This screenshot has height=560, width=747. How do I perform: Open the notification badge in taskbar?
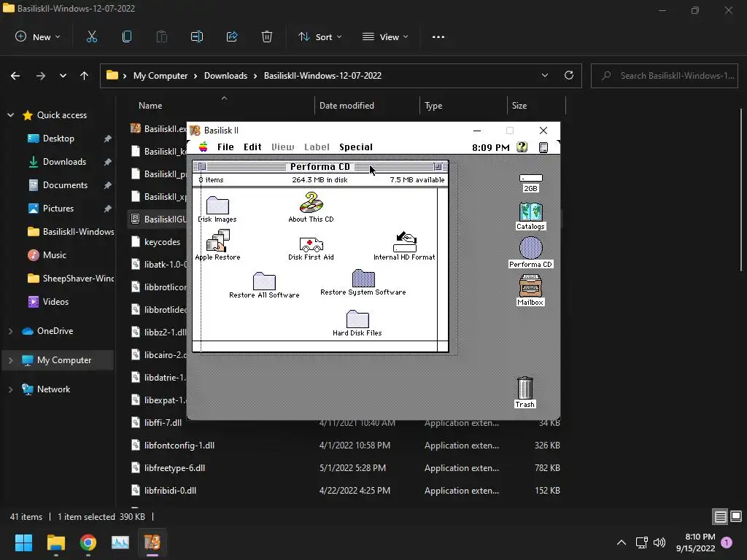pos(727,542)
